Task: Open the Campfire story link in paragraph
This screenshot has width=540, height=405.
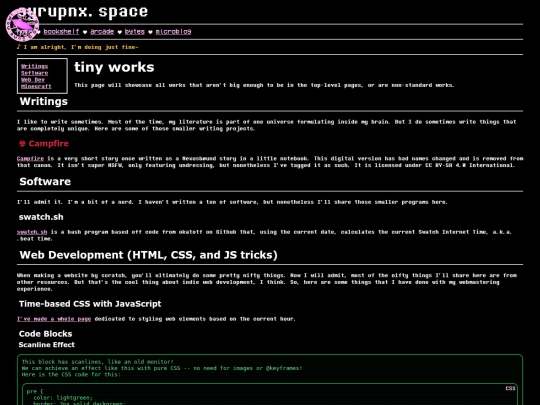Action: 30,158
